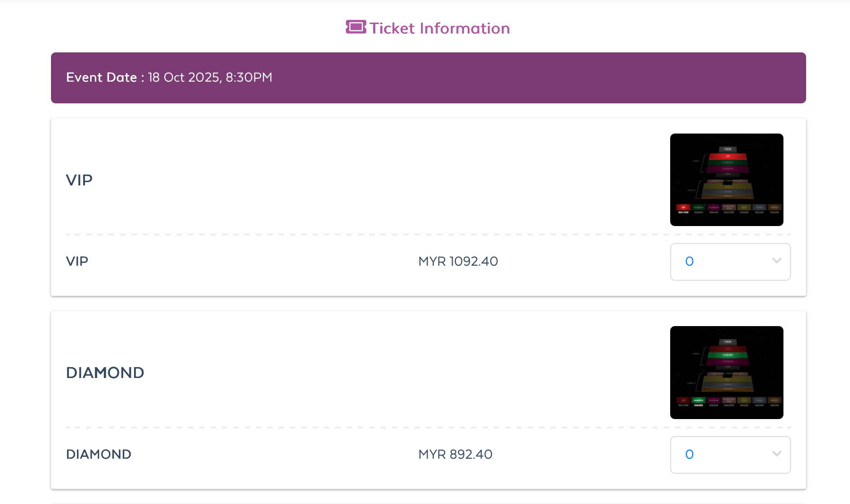The image size is (850, 504).
Task: Click the MYR 892.40 price
Action: pos(455,454)
